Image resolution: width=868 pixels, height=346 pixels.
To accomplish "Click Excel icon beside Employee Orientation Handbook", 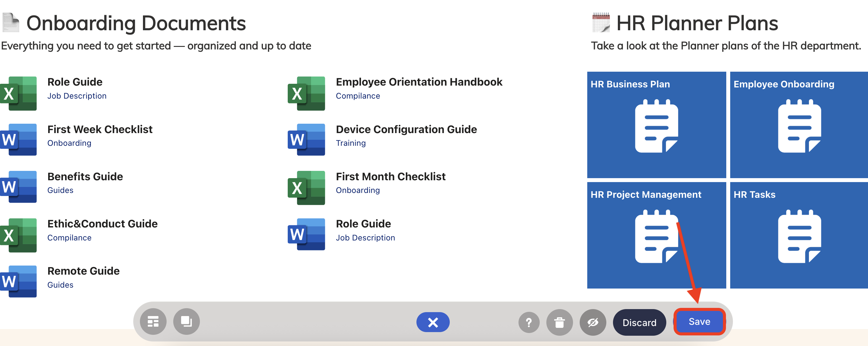I will [x=306, y=93].
